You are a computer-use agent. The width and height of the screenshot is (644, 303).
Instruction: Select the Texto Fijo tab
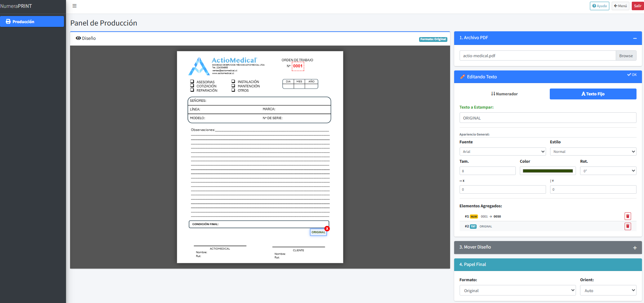coord(593,94)
